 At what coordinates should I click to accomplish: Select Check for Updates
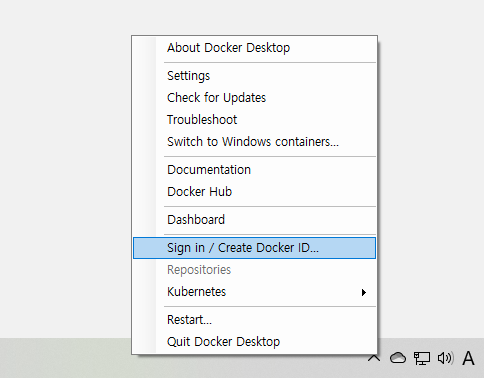[x=254, y=98]
